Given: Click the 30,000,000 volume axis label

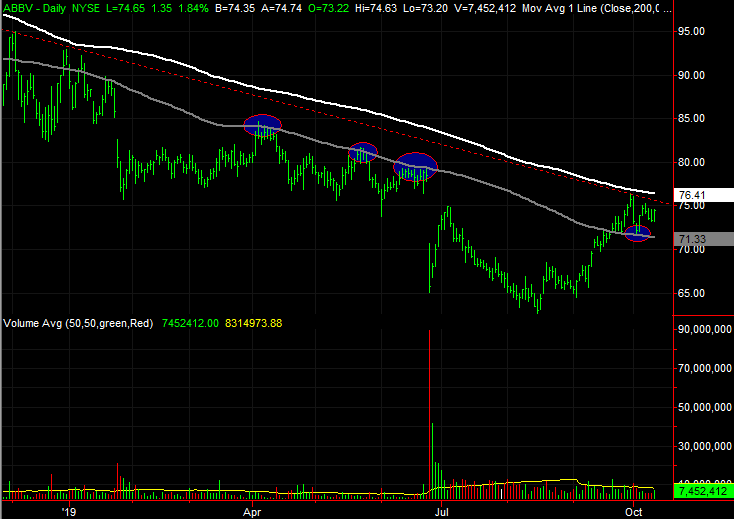Looking at the screenshot, I should (x=705, y=446).
